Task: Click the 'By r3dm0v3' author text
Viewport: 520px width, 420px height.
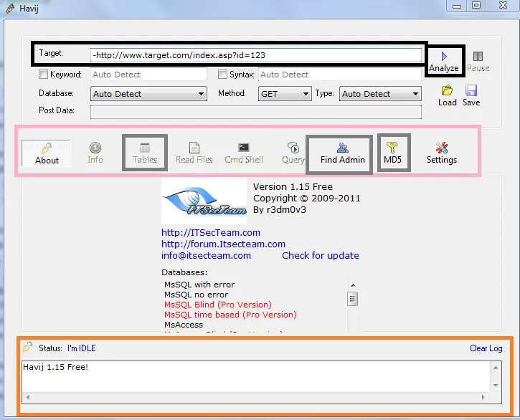Action: pyautogui.click(x=280, y=210)
